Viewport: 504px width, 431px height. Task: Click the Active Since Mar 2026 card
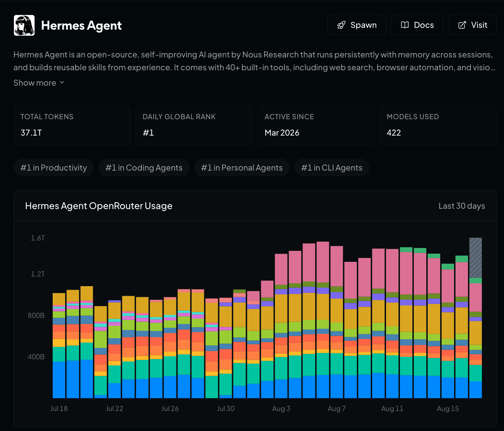click(316, 125)
